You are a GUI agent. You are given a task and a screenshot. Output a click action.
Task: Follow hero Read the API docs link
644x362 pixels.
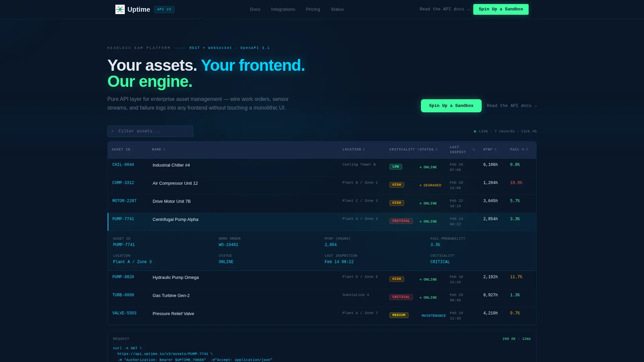click(512, 106)
